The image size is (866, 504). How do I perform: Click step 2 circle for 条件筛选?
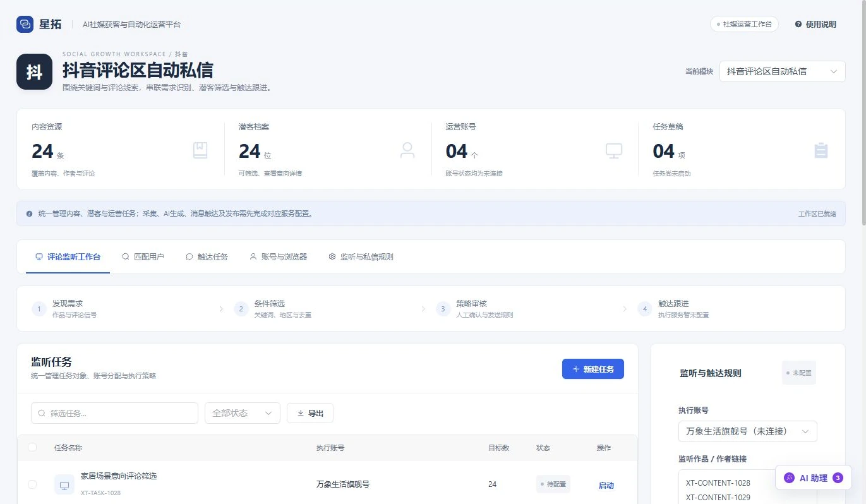[241, 309]
